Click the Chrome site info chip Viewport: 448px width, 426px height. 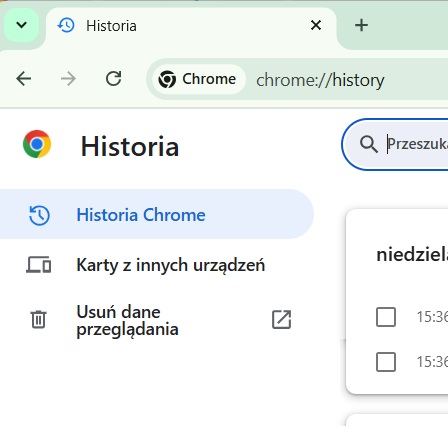click(198, 79)
